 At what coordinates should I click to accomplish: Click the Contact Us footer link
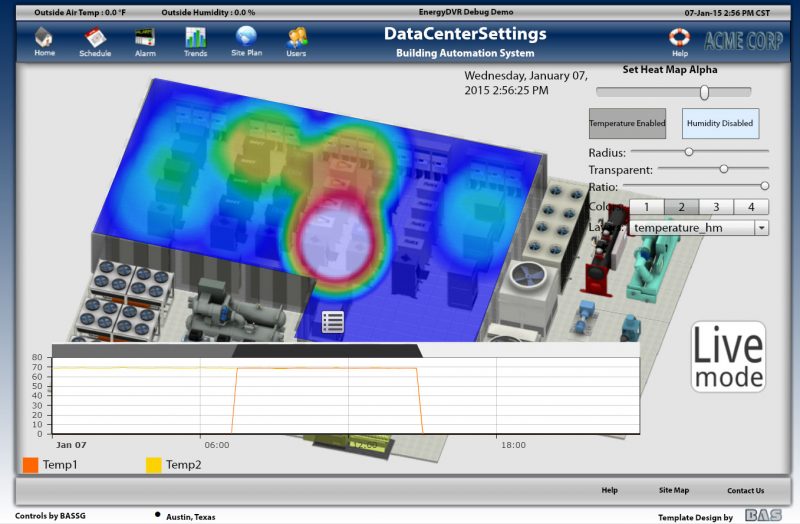point(745,490)
